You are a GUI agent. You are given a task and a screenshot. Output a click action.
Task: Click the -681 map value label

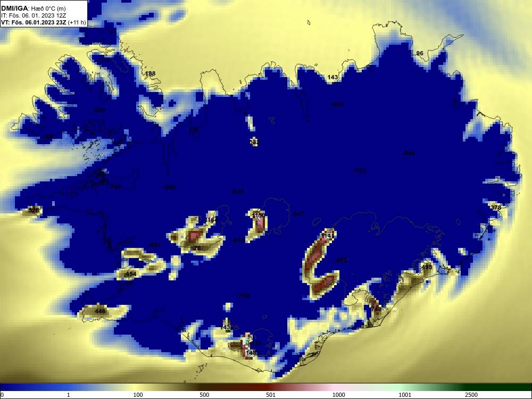tap(155, 245)
